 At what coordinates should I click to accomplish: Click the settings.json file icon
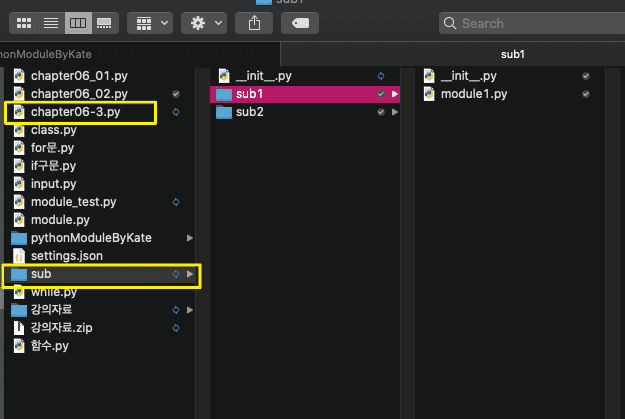(19, 256)
